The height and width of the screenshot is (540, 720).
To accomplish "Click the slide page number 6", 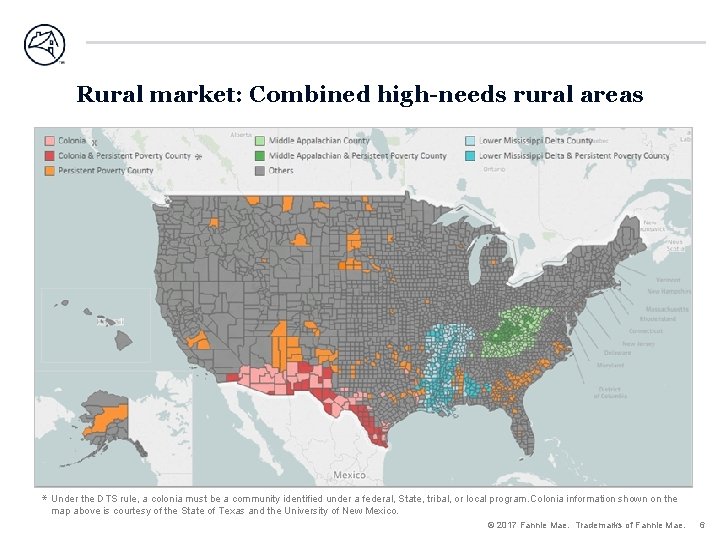I will tap(702, 525).
